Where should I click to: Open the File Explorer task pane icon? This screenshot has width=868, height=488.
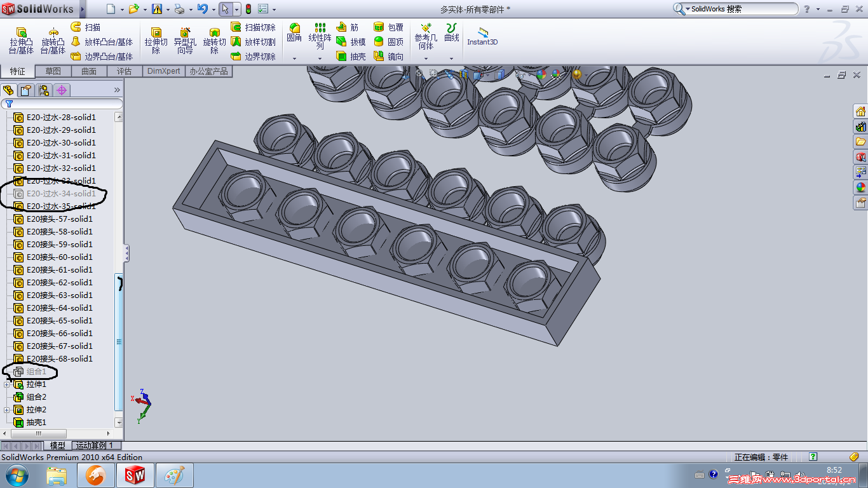click(x=860, y=142)
